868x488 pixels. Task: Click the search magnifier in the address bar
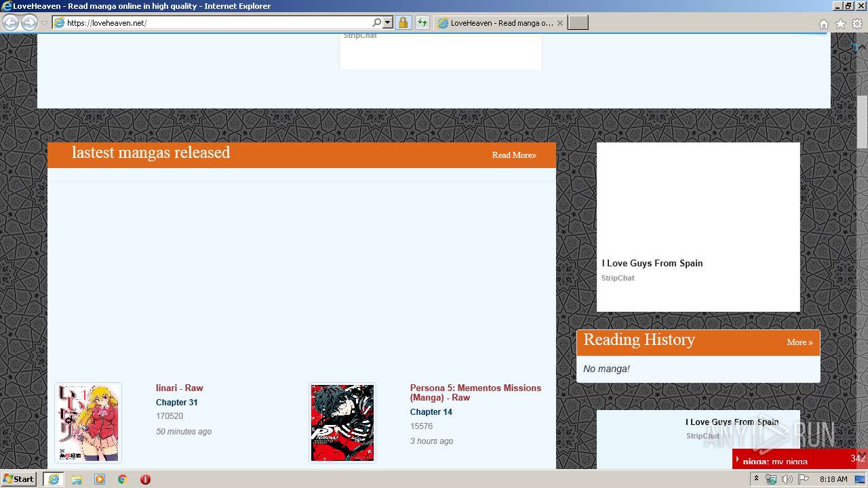pyautogui.click(x=377, y=22)
